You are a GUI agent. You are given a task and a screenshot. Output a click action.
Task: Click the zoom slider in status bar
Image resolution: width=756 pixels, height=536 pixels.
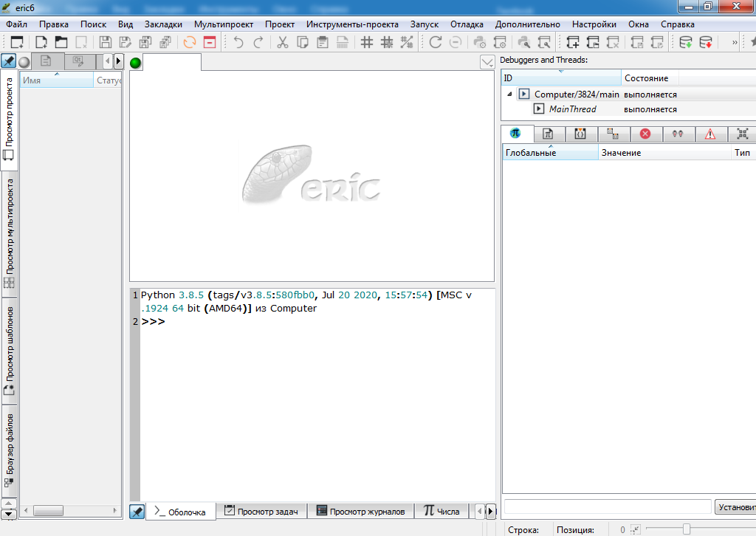click(687, 529)
